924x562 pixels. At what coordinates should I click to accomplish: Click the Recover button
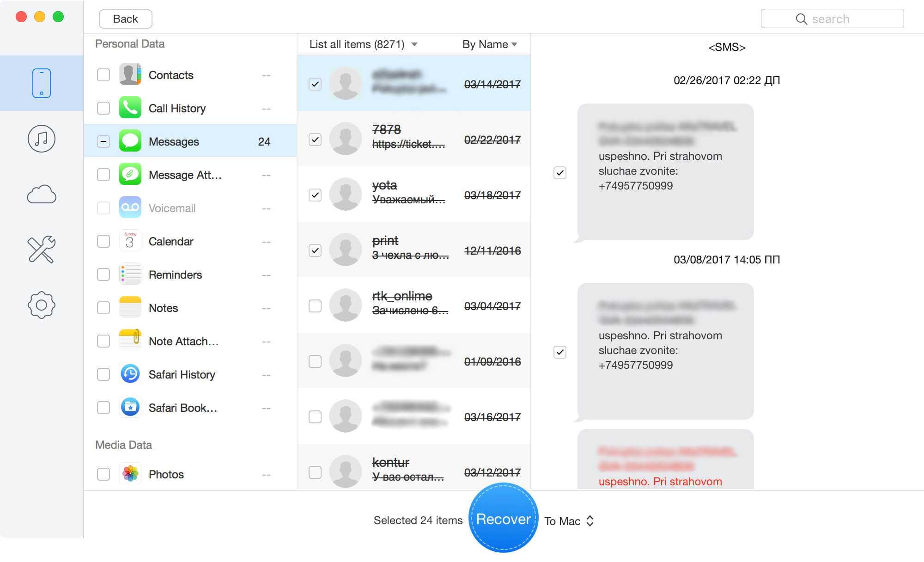(503, 520)
